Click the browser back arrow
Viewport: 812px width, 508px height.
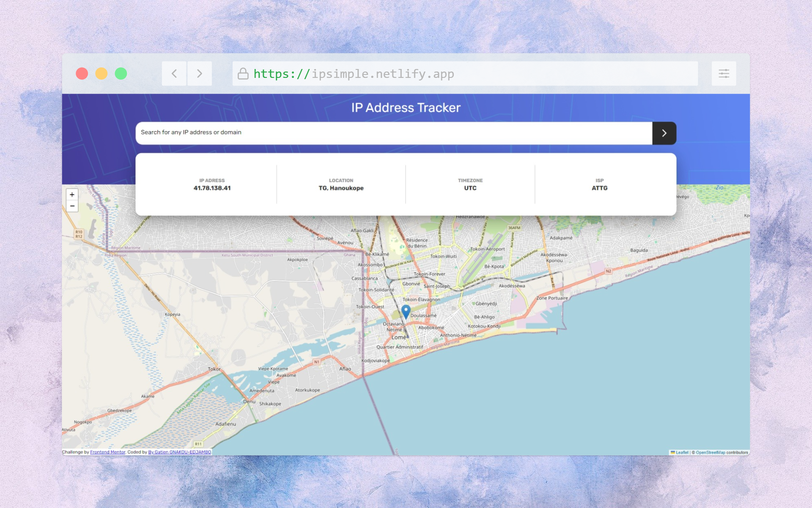pyautogui.click(x=174, y=73)
